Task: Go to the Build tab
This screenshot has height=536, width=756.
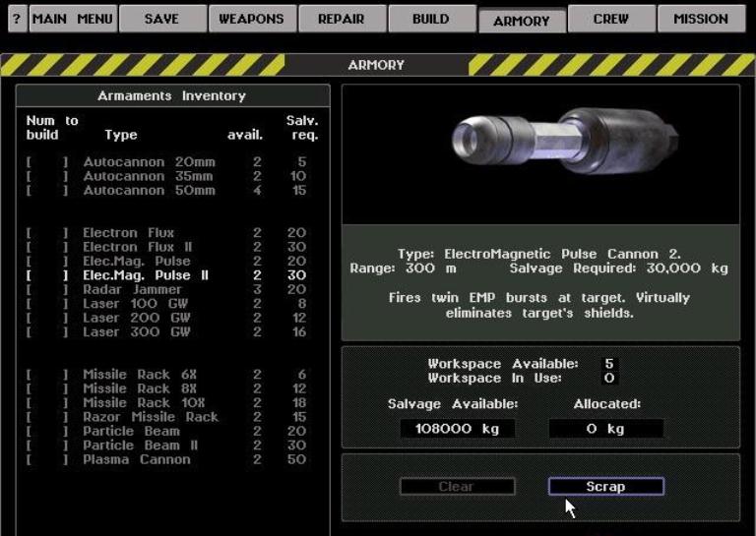Action: click(x=430, y=19)
